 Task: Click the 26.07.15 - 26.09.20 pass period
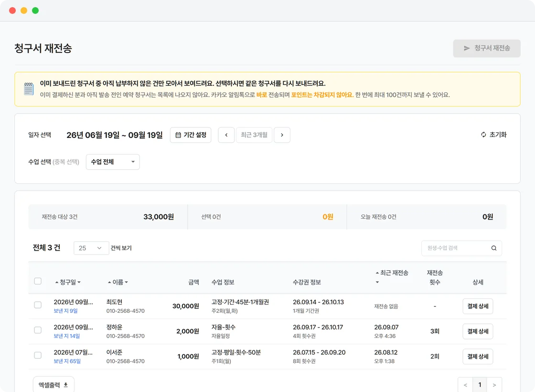click(x=319, y=352)
